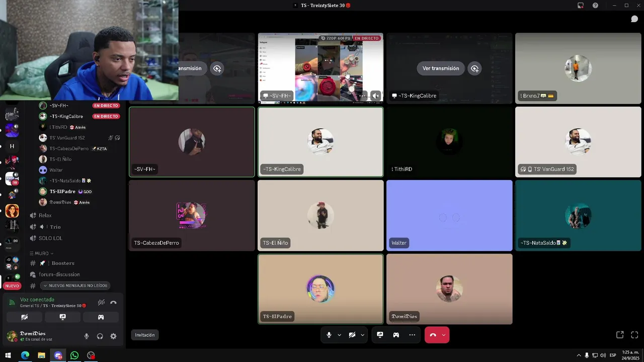Click Ver transmisión for TS-KingCalibre stream
Image resolution: width=644 pixels, height=362 pixels.
[x=441, y=68]
